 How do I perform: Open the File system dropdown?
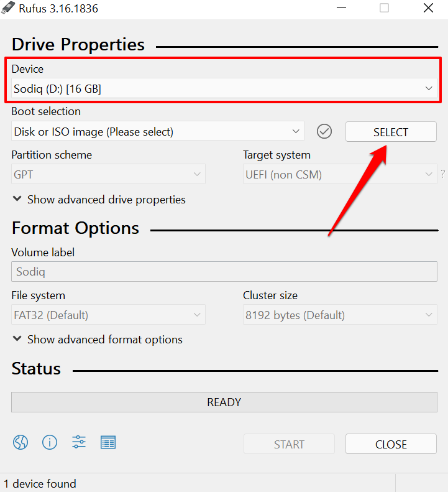(x=108, y=315)
